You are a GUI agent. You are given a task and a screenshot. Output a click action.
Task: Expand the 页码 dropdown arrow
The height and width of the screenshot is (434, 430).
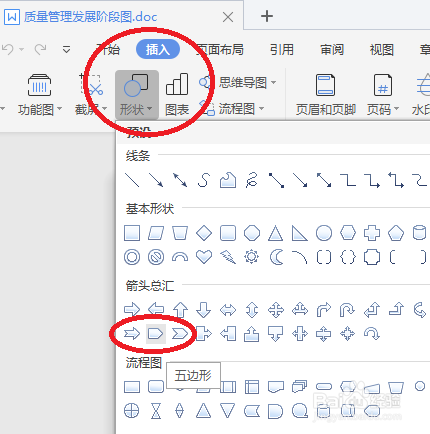point(397,109)
